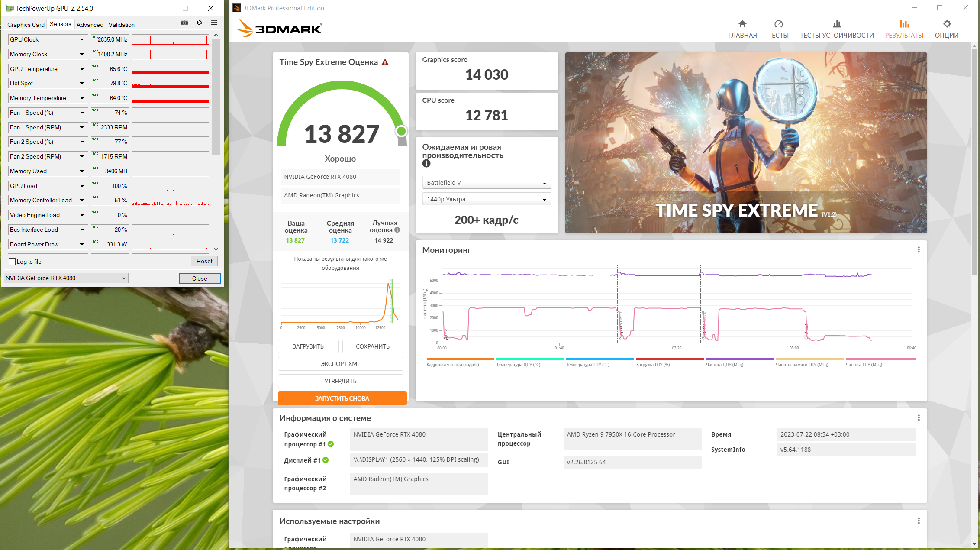Go to 3DMark home icon
Image resolution: width=980 pixels, height=550 pixels.
click(742, 24)
